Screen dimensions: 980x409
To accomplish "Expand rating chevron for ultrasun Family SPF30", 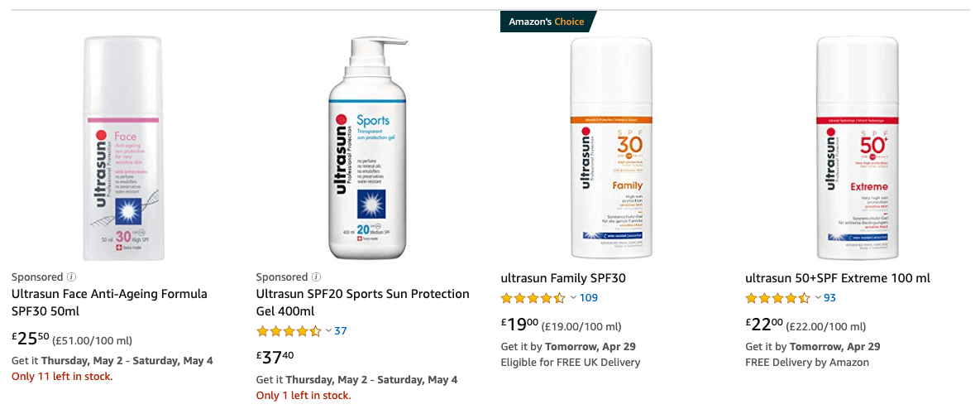I will 573,298.
